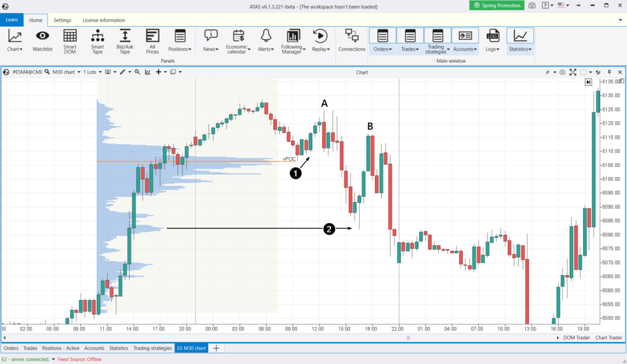Add a new workspace tab with plus button
The image size is (627, 364).
[216, 348]
